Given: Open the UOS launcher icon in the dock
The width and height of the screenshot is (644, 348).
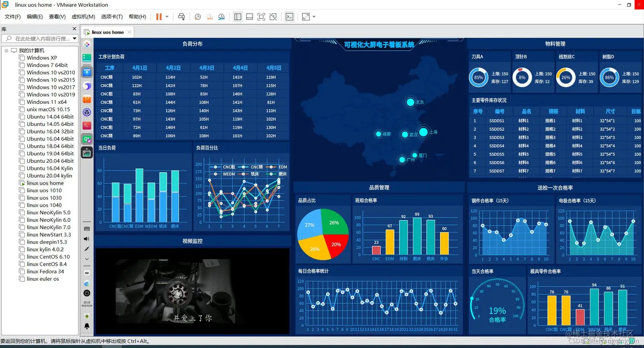Looking at the screenshot, I should 87,44.
